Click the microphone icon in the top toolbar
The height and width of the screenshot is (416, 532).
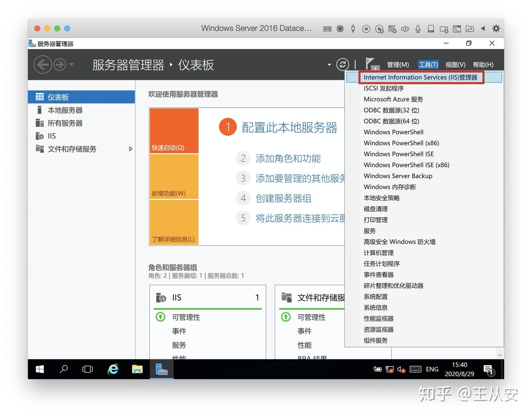418,28
